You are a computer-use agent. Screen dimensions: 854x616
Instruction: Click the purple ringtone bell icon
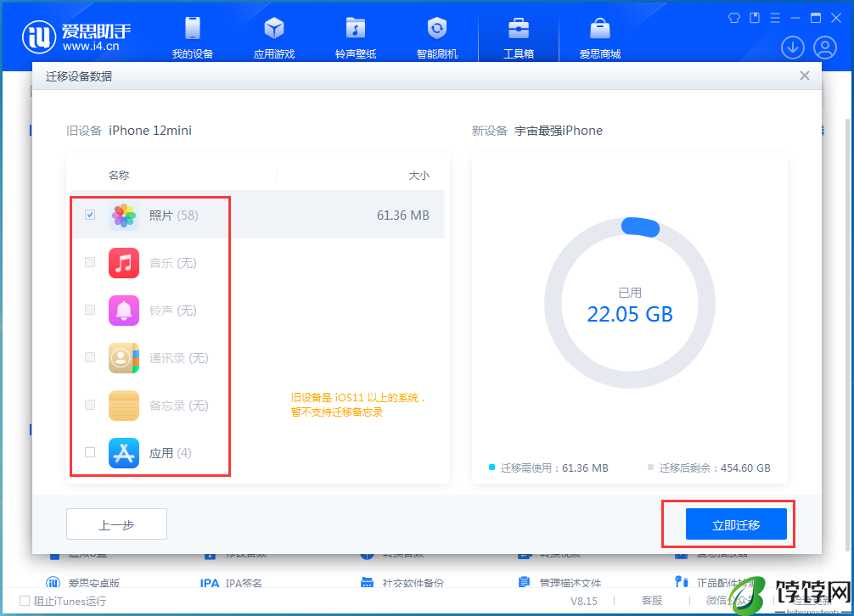124,311
